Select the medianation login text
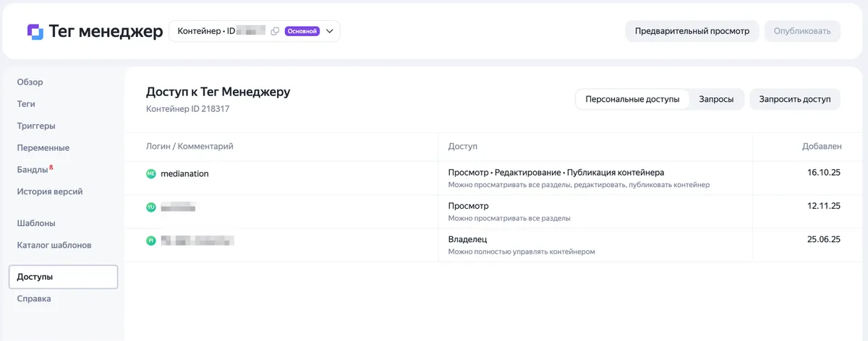Viewport: 868px width, 341px height. [x=184, y=173]
